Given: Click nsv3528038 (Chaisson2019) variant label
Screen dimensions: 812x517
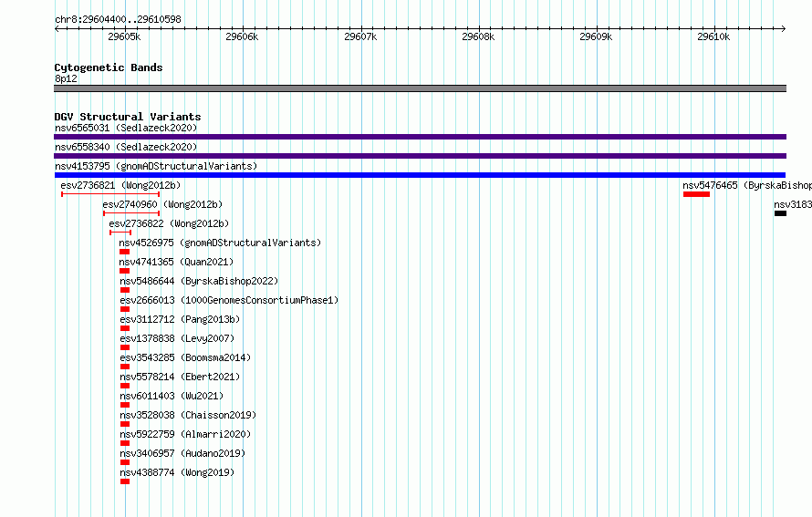Looking at the screenshot, I should (189, 415).
